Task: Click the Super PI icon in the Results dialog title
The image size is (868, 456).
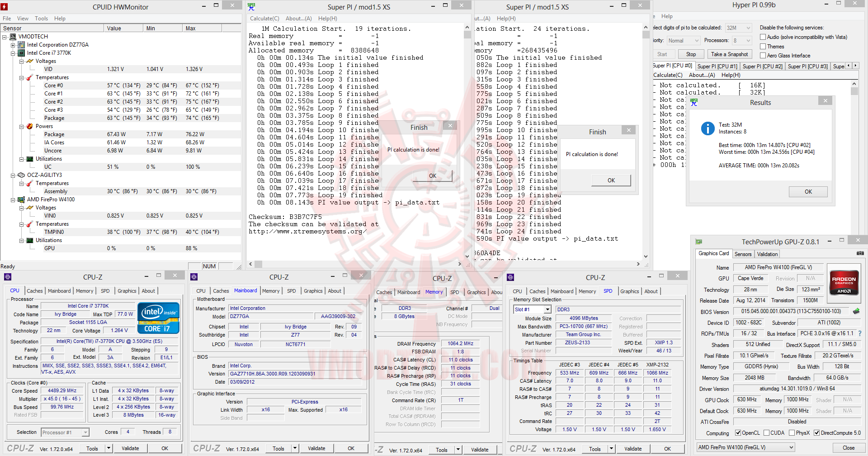Action: 694,102
